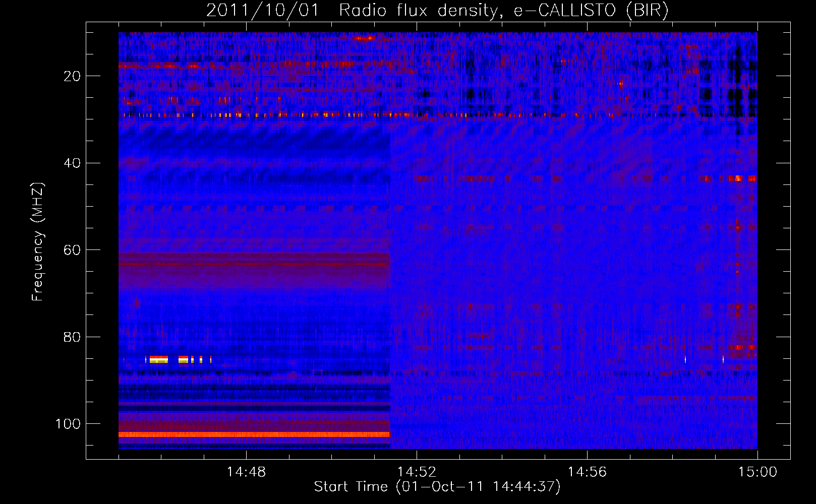Click the white-yellow burst near 85 MHz
The image size is (816, 504).
point(158,359)
